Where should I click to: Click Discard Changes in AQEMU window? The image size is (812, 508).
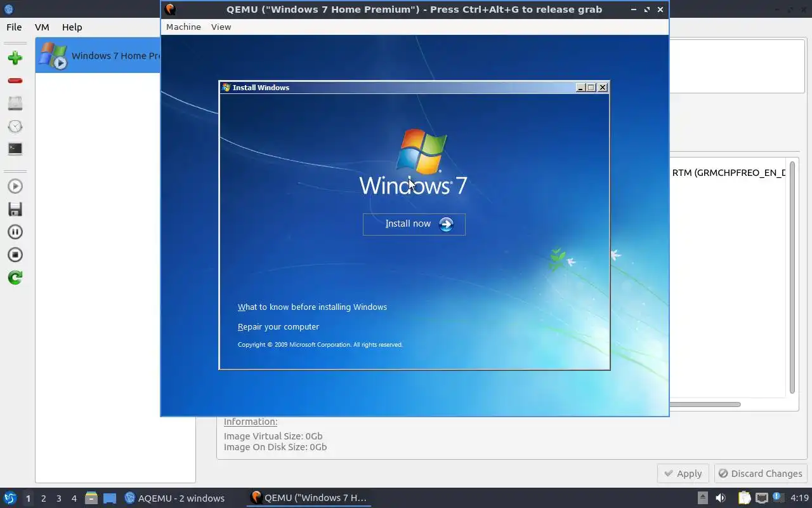[761, 473]
